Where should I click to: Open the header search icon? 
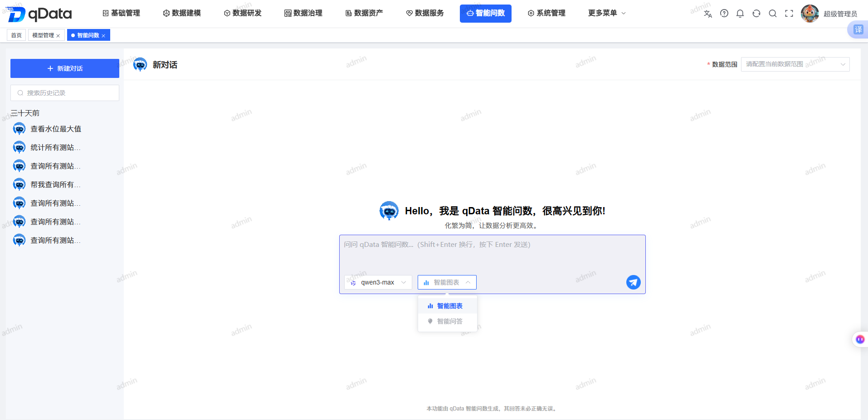(x=773, y=14)
